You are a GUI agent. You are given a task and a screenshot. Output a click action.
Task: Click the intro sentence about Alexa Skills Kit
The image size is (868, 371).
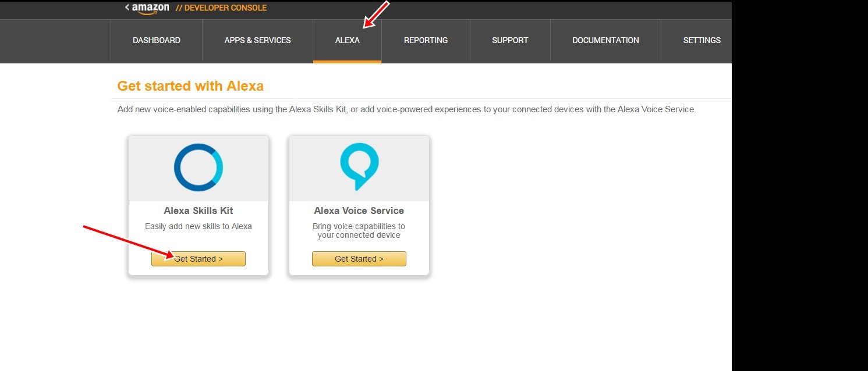click(x=406, y=109)
